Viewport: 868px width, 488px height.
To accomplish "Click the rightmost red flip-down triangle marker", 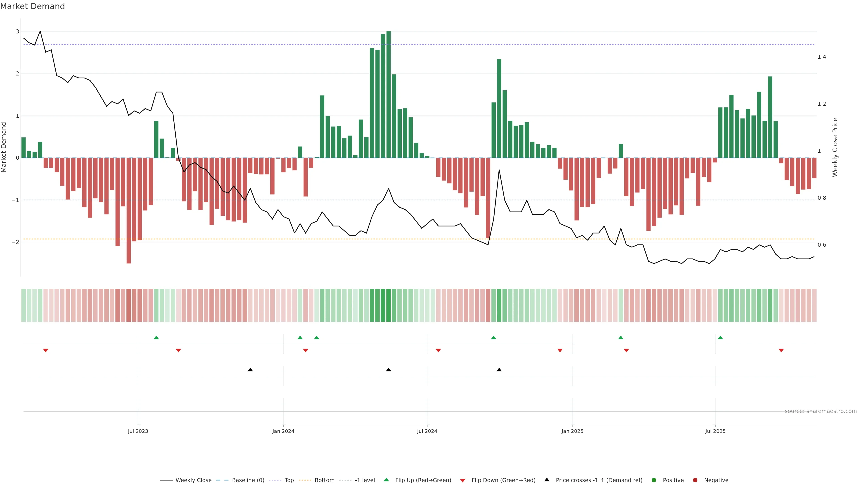I will click(x=781, y=351).
